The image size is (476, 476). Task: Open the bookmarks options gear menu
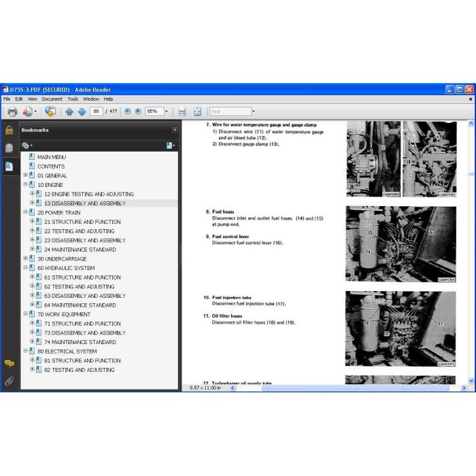tap(27, 146)
